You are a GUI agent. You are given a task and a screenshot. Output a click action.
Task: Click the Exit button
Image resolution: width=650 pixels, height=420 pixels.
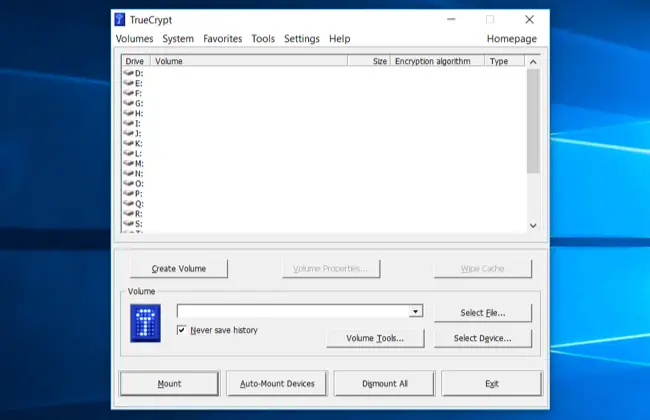pos(492,384)
